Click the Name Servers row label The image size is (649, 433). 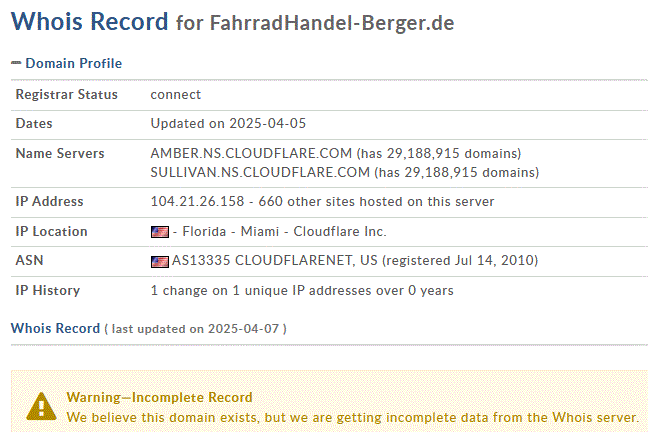point(61,154)
